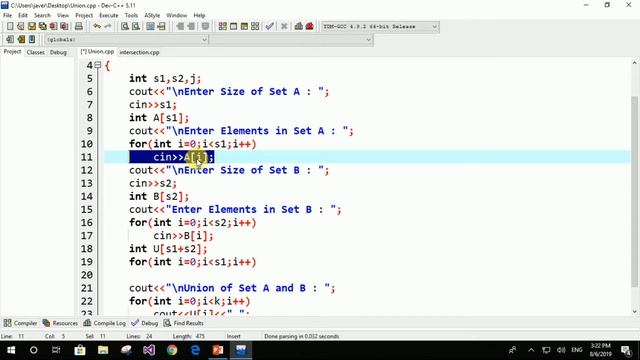Switch to the intersection.cpp editor tab

[139, 52]
